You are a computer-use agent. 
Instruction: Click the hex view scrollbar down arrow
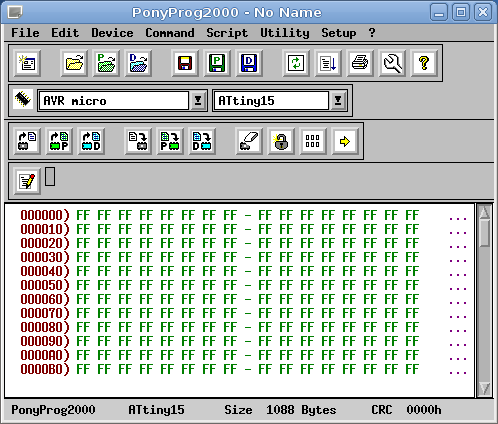(x=484, y=388)
